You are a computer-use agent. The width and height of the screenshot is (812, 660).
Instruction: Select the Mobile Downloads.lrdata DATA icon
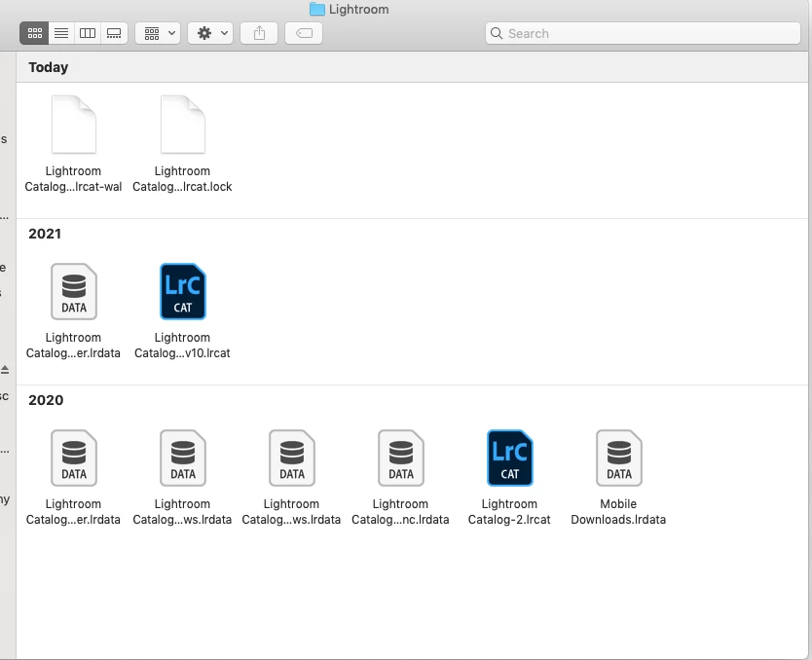tap(619, 458)
